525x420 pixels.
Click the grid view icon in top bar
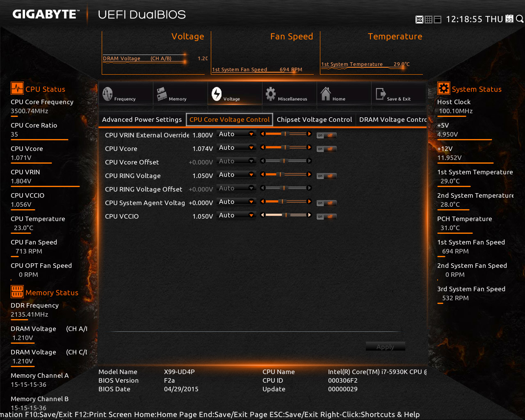click(429, 19)
